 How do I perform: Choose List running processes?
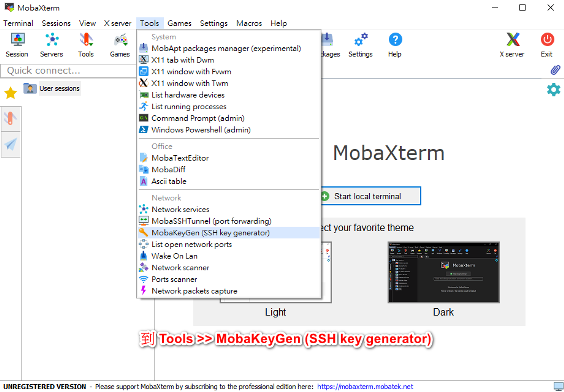coord(229,107)
